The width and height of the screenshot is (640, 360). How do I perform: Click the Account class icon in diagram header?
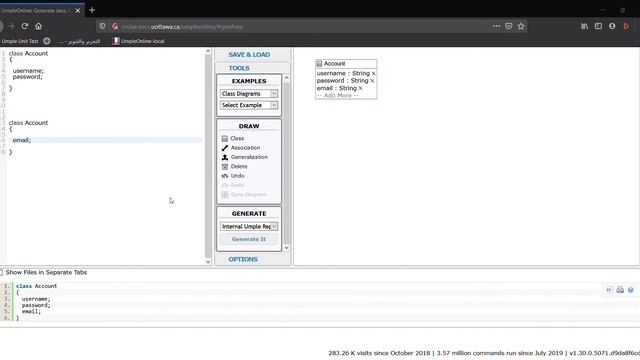pyautogui.click(x=319, y=64)
